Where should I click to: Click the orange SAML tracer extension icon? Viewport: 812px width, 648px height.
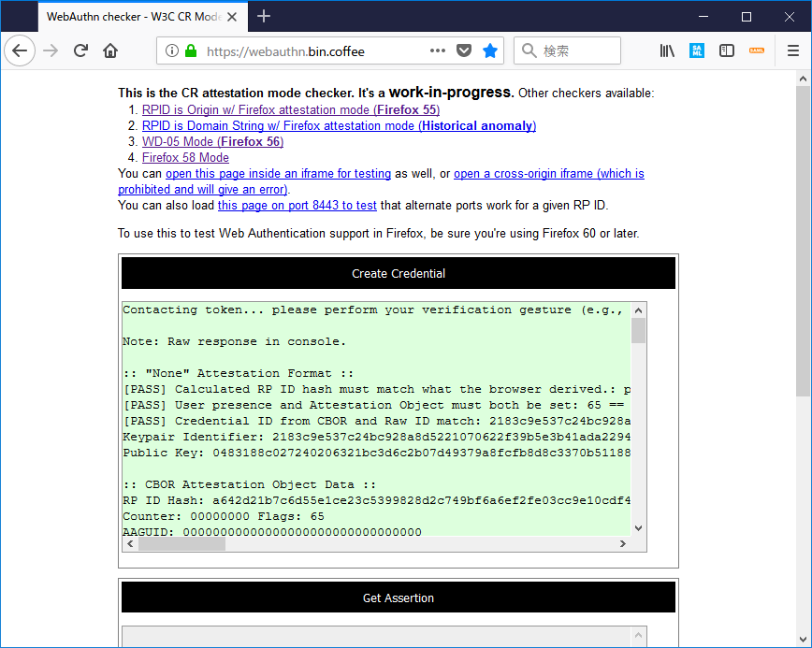pyautogui.click(x=757, y=50)
